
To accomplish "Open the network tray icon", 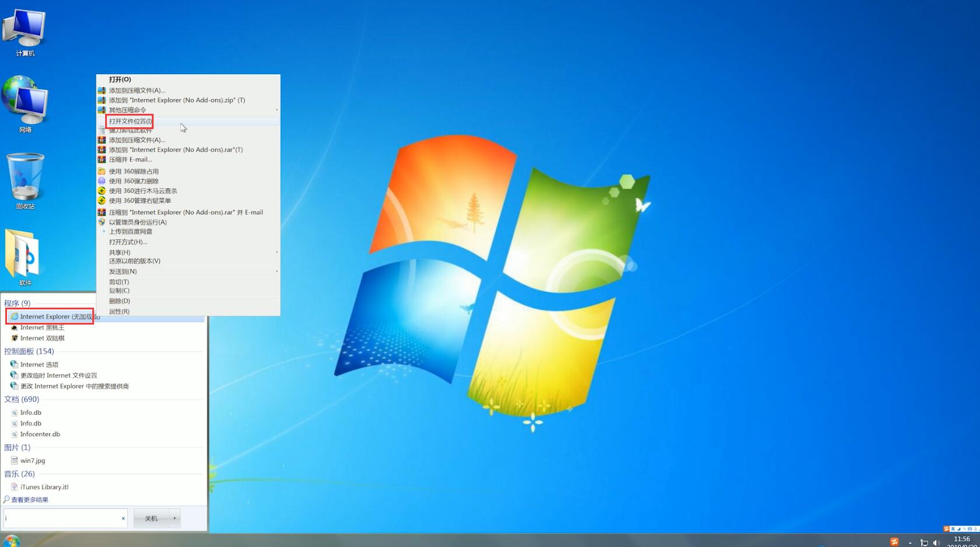I will (924, 543).
